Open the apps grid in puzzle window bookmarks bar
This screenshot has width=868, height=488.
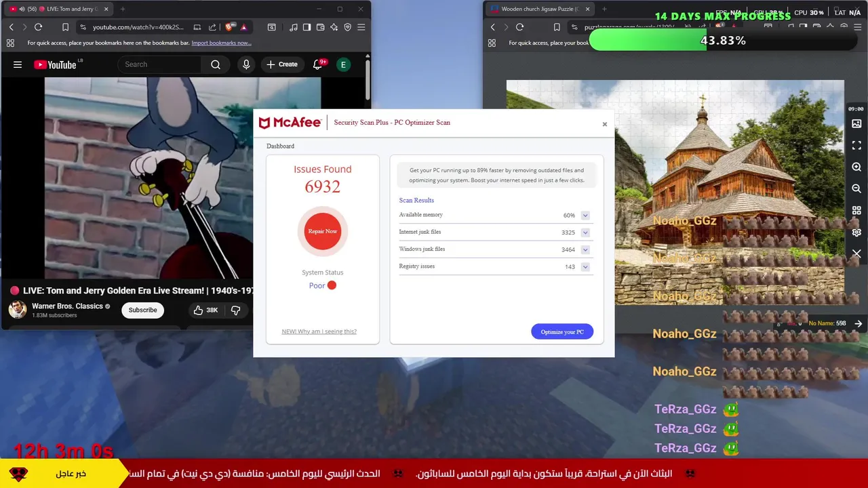coord(492,43)
